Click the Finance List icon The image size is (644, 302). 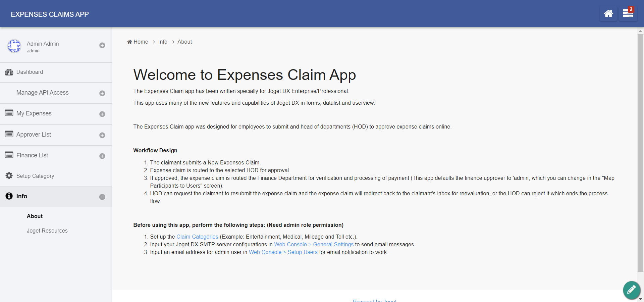point(9,155)
